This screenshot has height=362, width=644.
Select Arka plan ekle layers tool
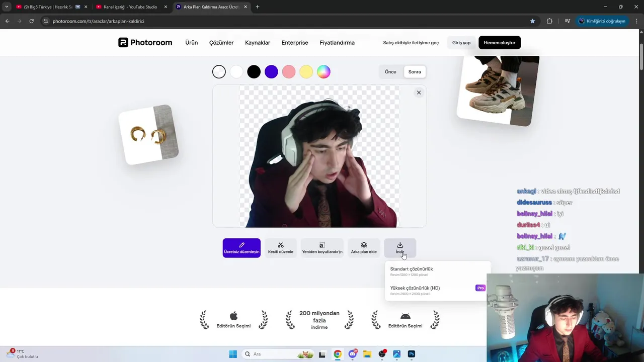pos(364,248)
